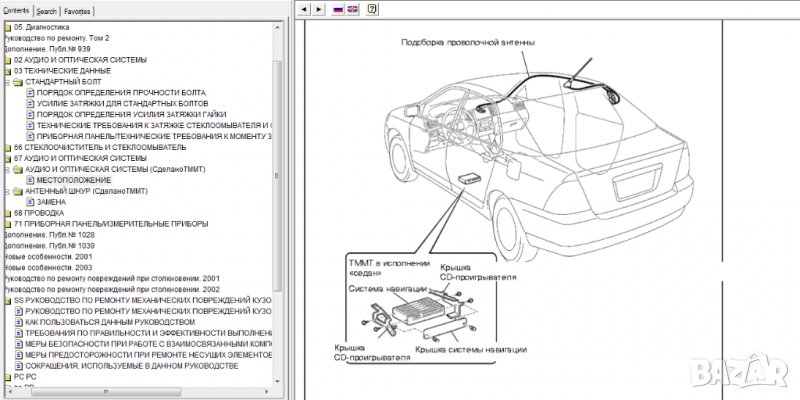This screenshot has height=400, width=800.
Task: Collapse АУДИО И ОПТИЧЕСКАЯ СИСТЕМЫ (СделаноТММТ) node
Action: [x=7, y=169]
